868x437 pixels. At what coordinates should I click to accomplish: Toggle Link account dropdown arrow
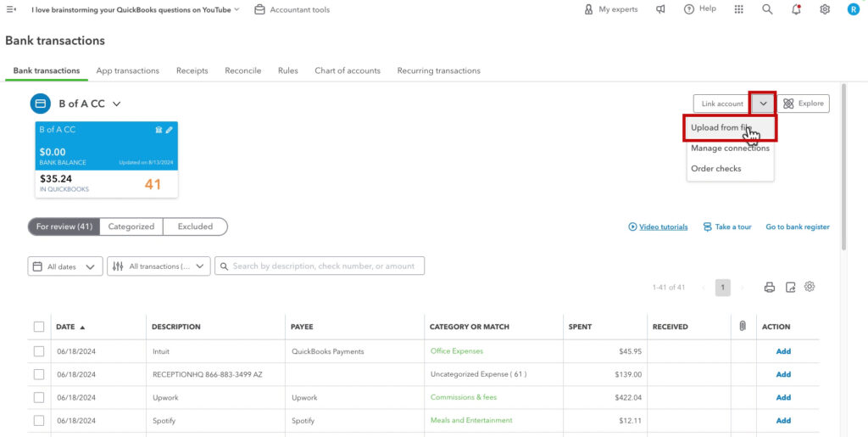point(763,104)
